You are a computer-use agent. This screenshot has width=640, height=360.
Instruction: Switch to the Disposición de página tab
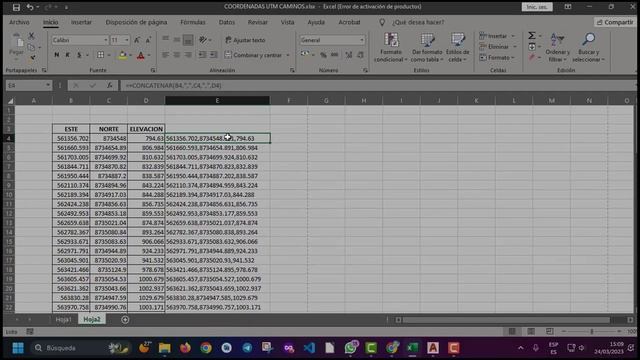[136, 22]
